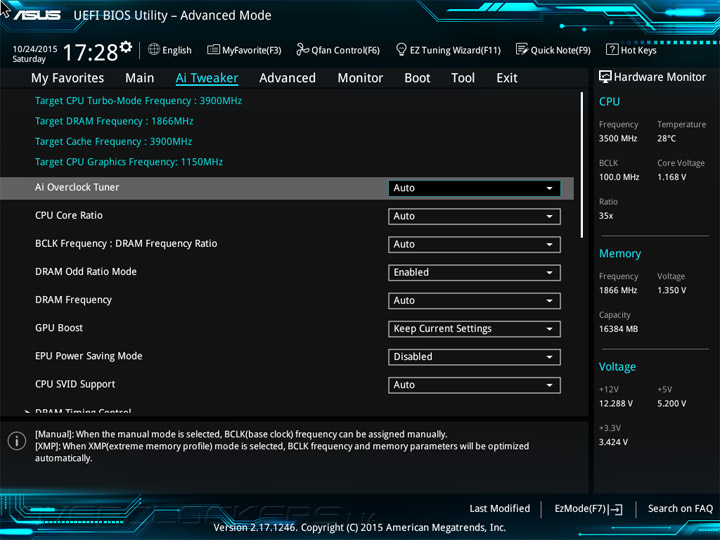
Task: Click the CPU heading in Hardware Monitor
Action: point(609,101)
